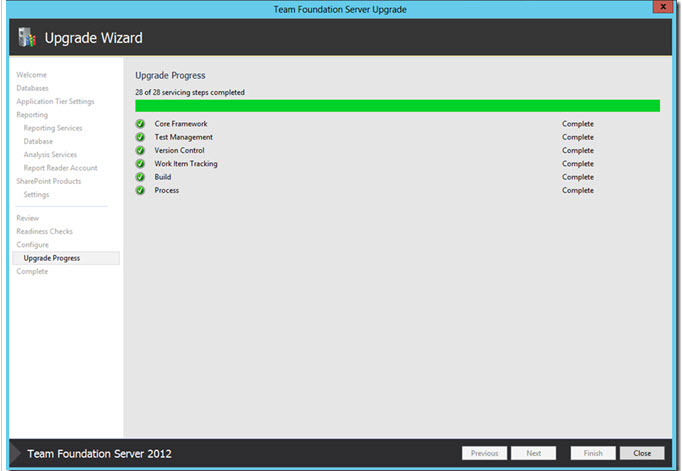
Task: Click the Upgrade Progress page heading
Action: click(170, 76)
